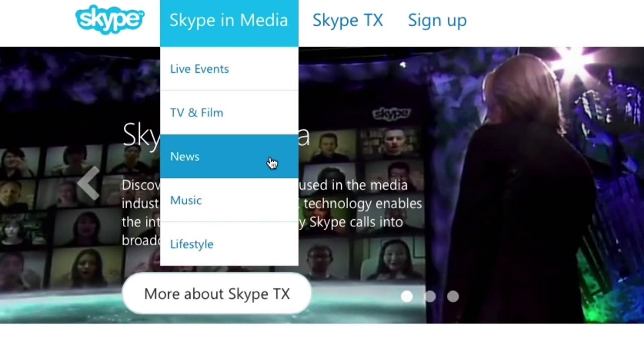Open the Music menu item
644x362 pixels.
coord(229,200)
